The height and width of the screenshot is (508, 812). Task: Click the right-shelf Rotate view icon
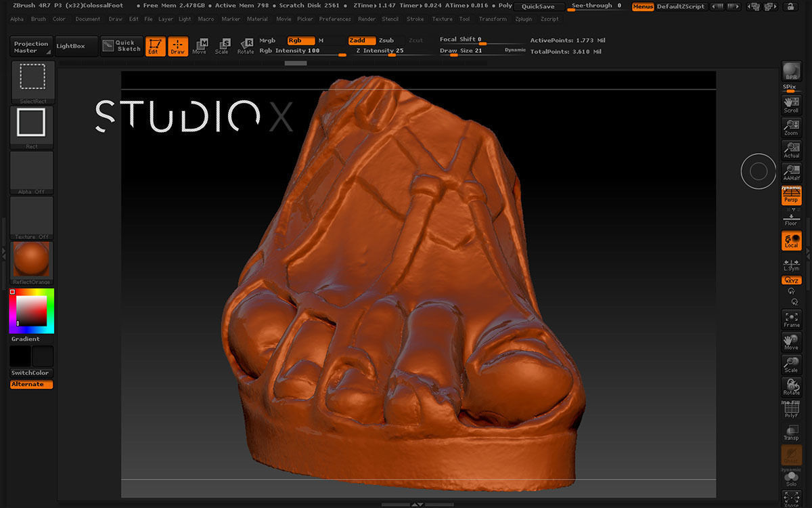click(791, 387)
